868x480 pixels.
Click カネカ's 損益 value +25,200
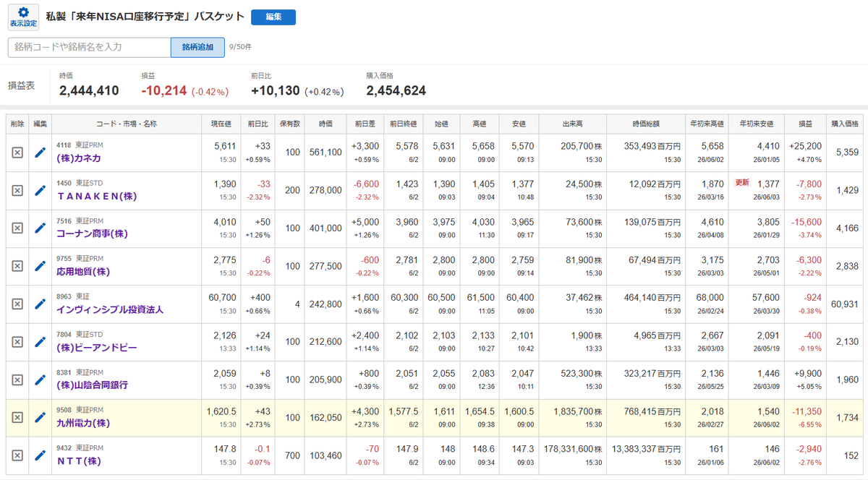805,146
